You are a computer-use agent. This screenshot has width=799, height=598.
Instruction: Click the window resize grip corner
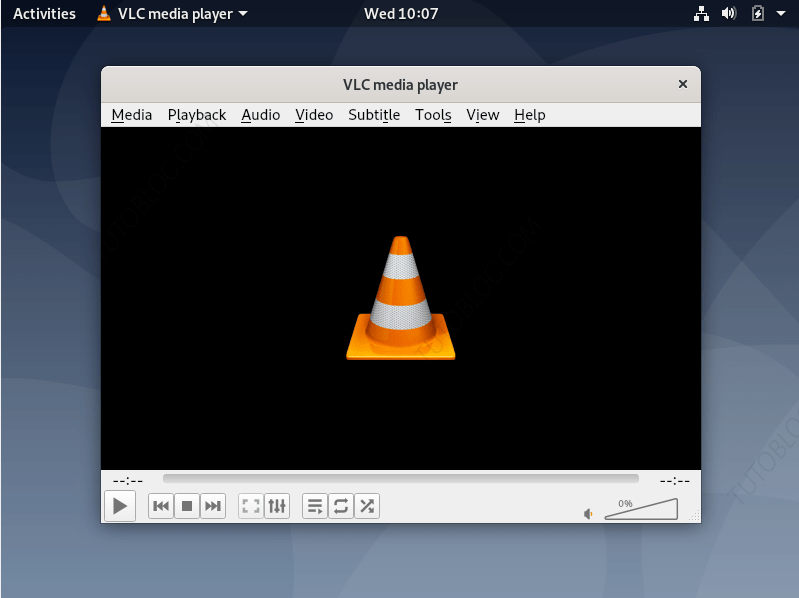(695, 517)
